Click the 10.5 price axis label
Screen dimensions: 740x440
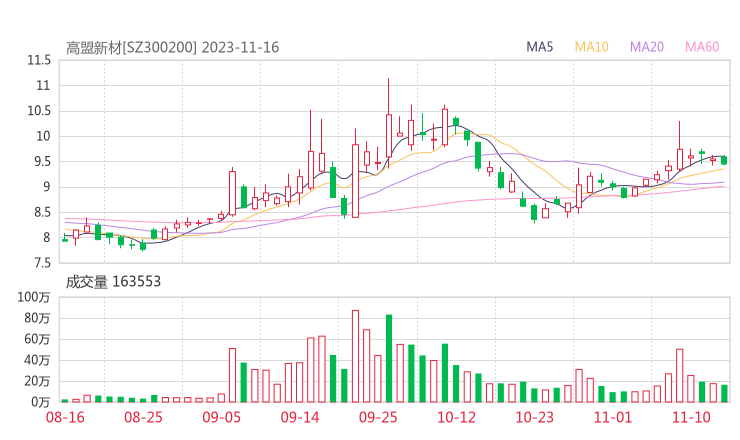pyautogui.click(x=39, y=111)
